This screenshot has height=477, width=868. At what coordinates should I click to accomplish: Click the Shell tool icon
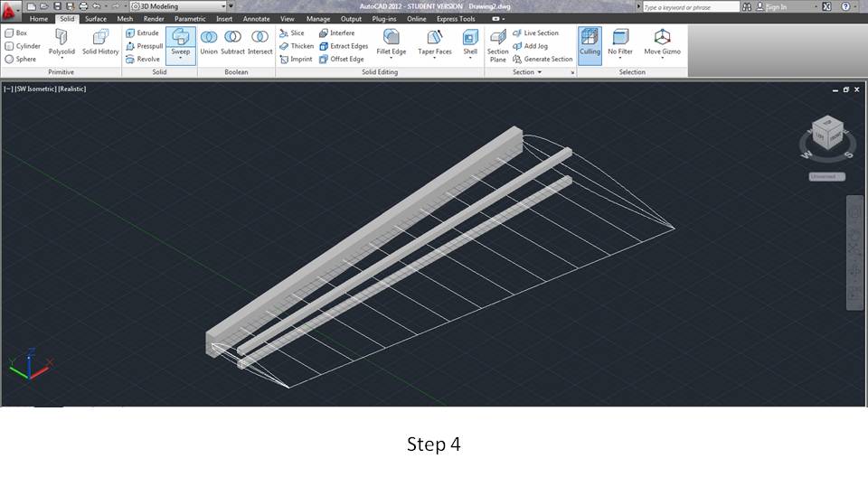[470, 38]
